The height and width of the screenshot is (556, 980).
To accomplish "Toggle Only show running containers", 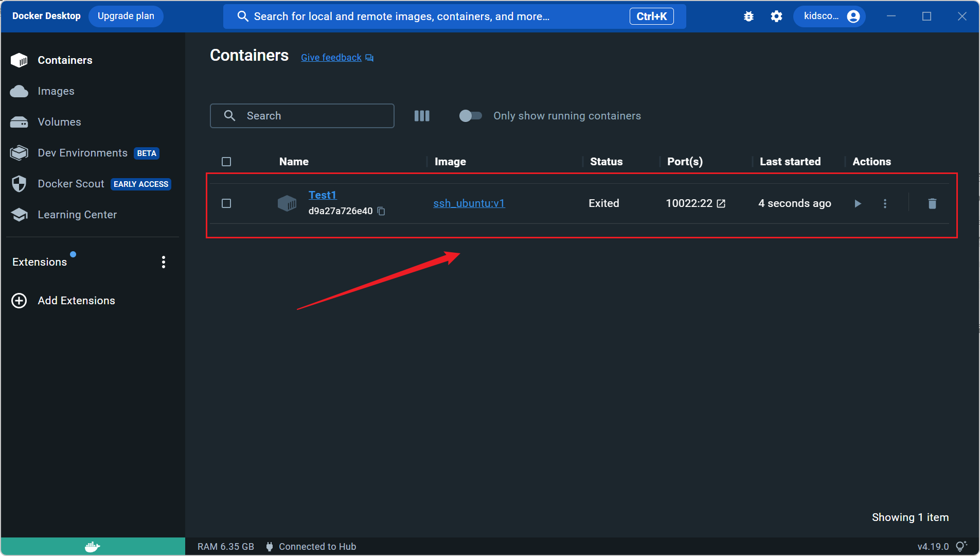I will [x=470, y=116].
